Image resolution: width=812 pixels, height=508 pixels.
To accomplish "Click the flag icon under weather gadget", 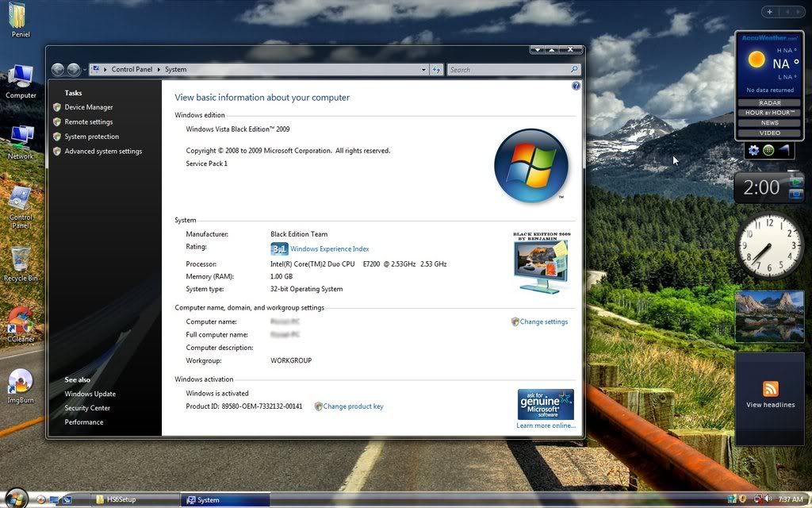I will tap(784, 150).
